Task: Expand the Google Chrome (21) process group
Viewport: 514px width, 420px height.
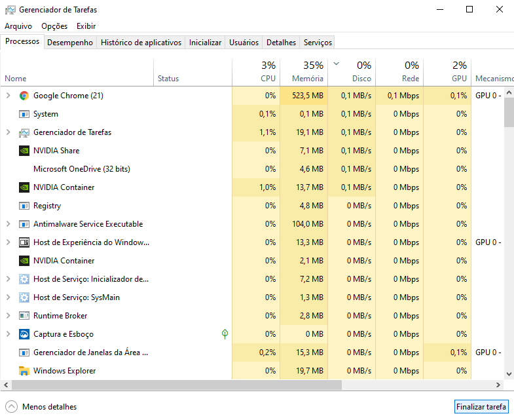Action: click(9, 96)
